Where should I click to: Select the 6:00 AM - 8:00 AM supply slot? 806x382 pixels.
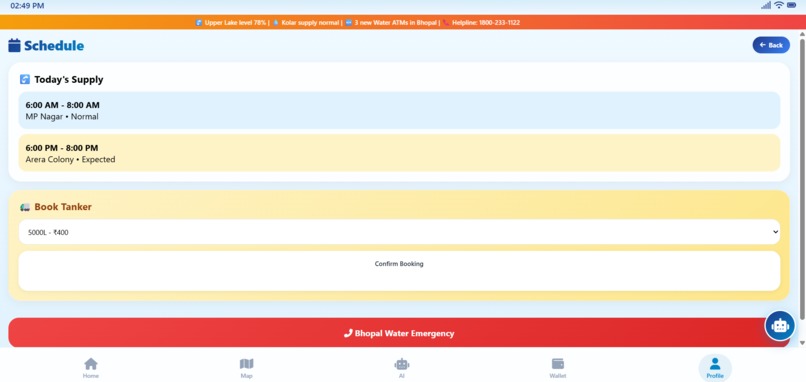click(x=399, y=111)
